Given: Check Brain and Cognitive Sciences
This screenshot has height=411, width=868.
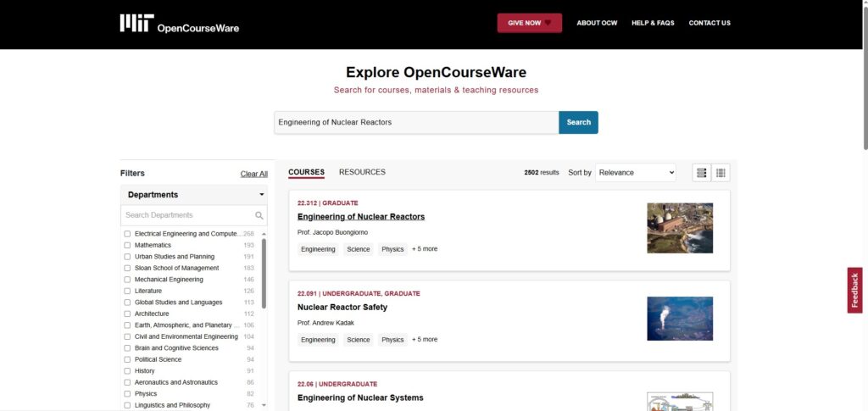Looking at the screenshot, I should point(127,348).
